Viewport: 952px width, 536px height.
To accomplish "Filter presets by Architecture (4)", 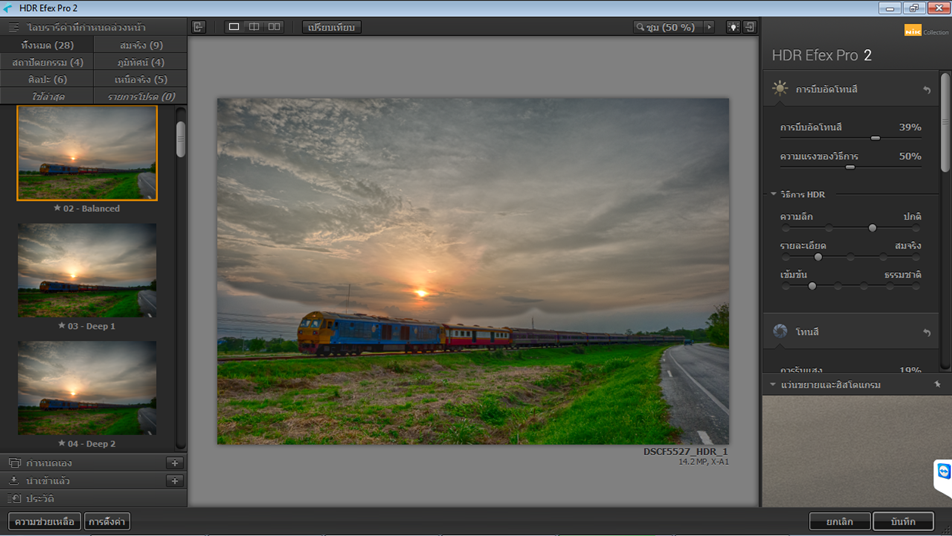I will click(47, 62).
